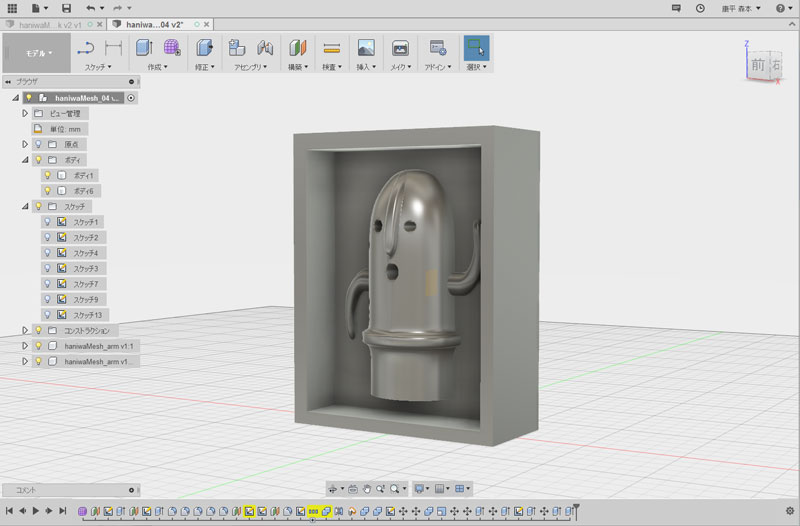This screenshot has width=800, height=526.
Task: Click the Pan hand navigation icon
Action: [x=366, y=489]
